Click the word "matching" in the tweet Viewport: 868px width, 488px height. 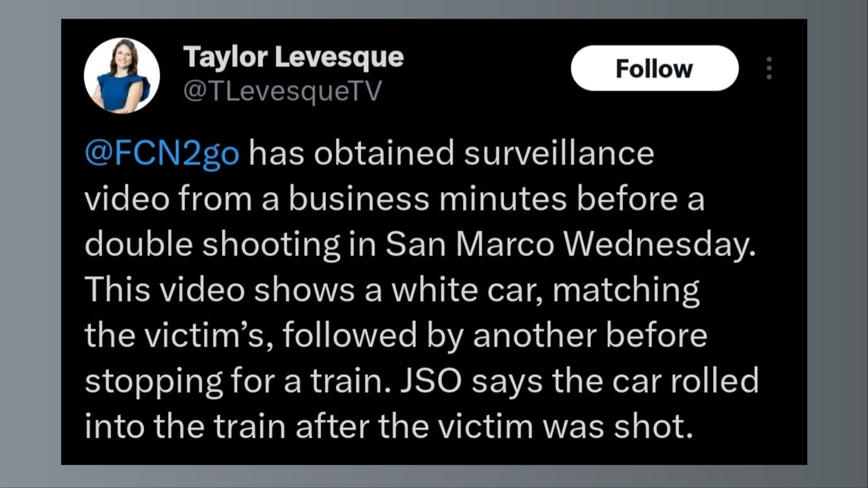click(626, 290)
